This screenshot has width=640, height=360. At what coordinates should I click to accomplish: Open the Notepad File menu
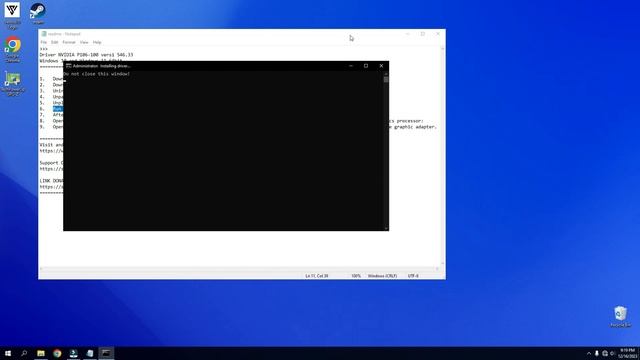pos(44,42)
